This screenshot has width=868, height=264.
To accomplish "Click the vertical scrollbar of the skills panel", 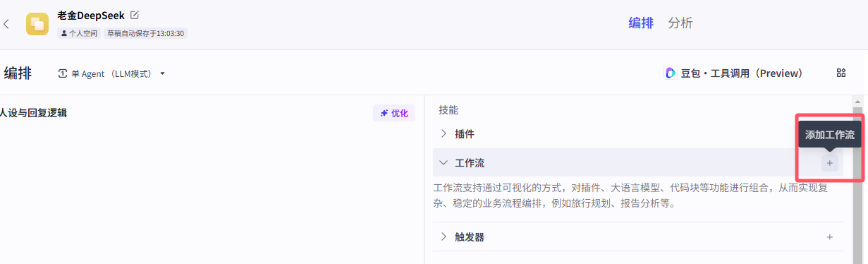I will click(x=858, y=180).
